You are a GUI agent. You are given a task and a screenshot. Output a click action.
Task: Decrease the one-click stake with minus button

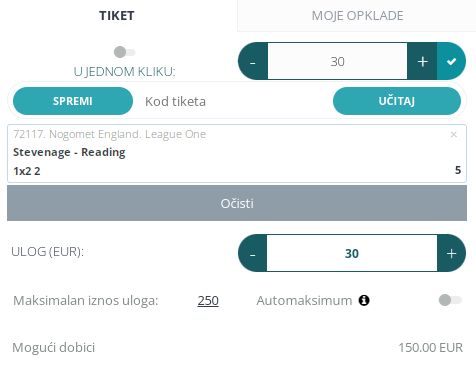point(253,61)
